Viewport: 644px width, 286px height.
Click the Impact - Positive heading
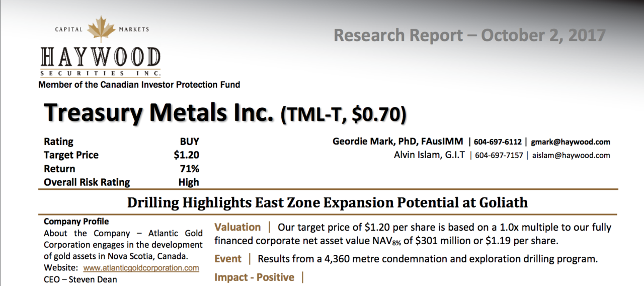click(255, 277)
